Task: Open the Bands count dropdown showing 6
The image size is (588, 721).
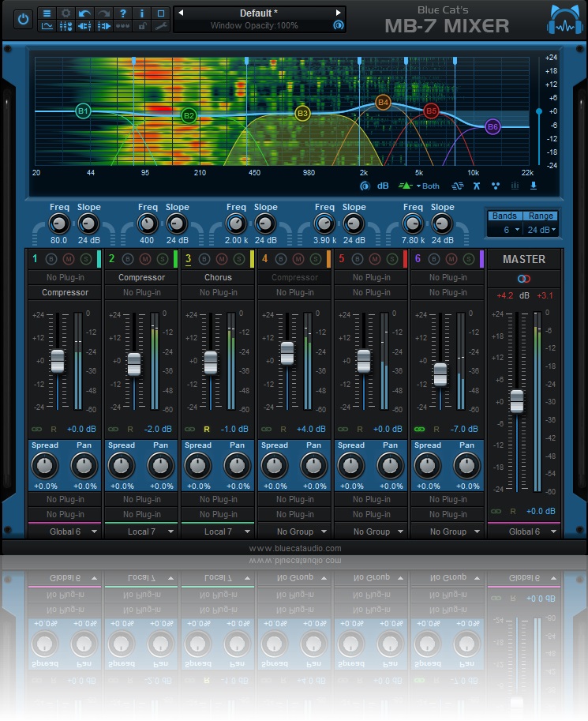Action: 507,230
